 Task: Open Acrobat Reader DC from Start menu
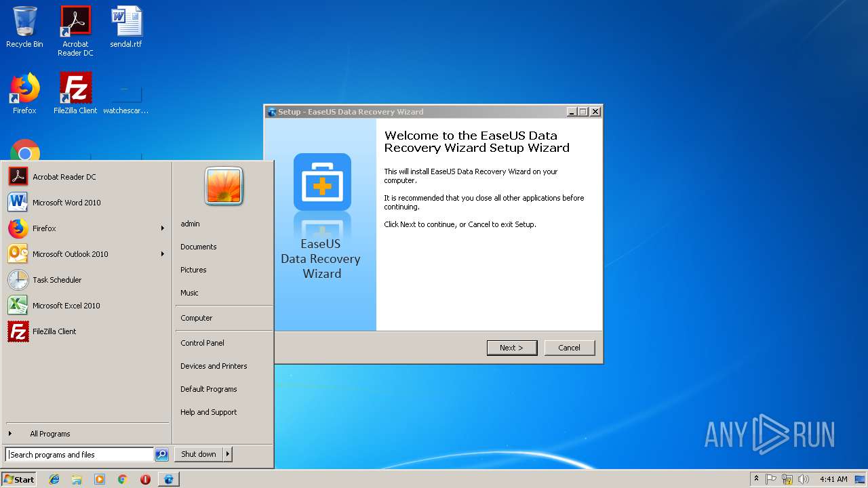click(87, 177)
